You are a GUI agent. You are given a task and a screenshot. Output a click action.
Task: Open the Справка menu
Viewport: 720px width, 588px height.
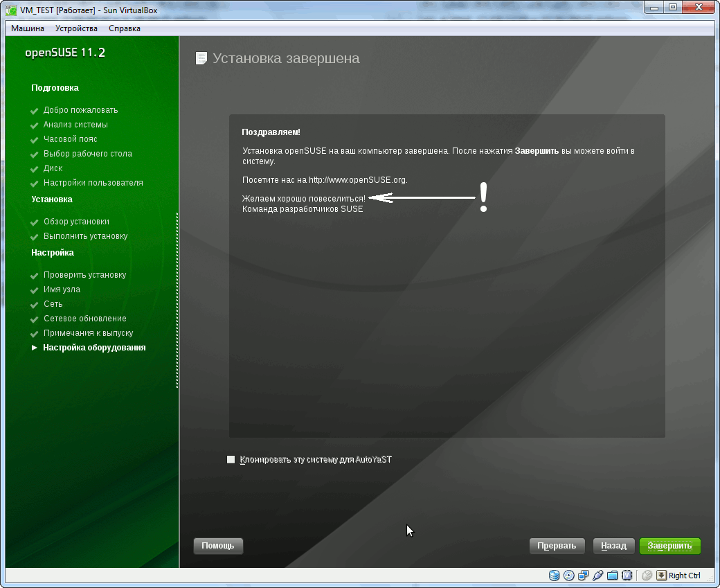125,28
